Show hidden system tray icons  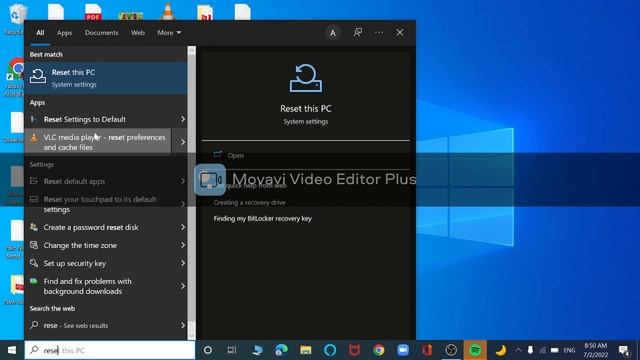pos(518,350)
